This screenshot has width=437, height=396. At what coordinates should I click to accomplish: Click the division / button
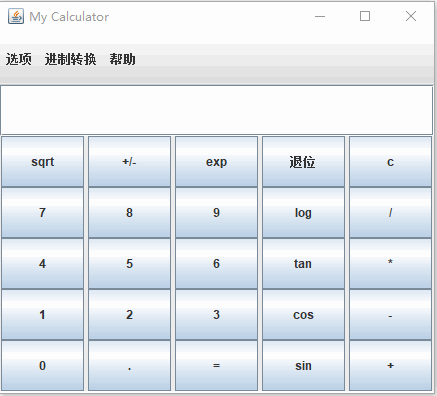point(390,213)
